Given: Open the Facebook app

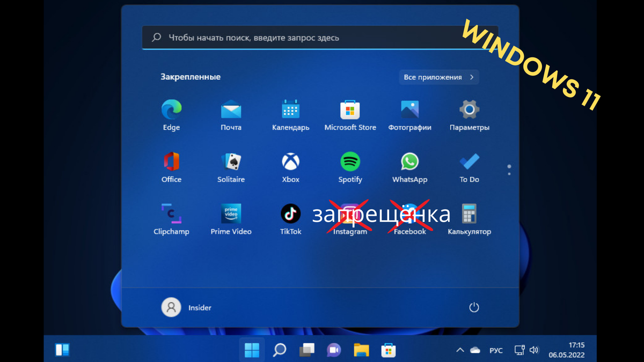Looking at the screenshot, I should pyautogui.click(x=409, y=219).
